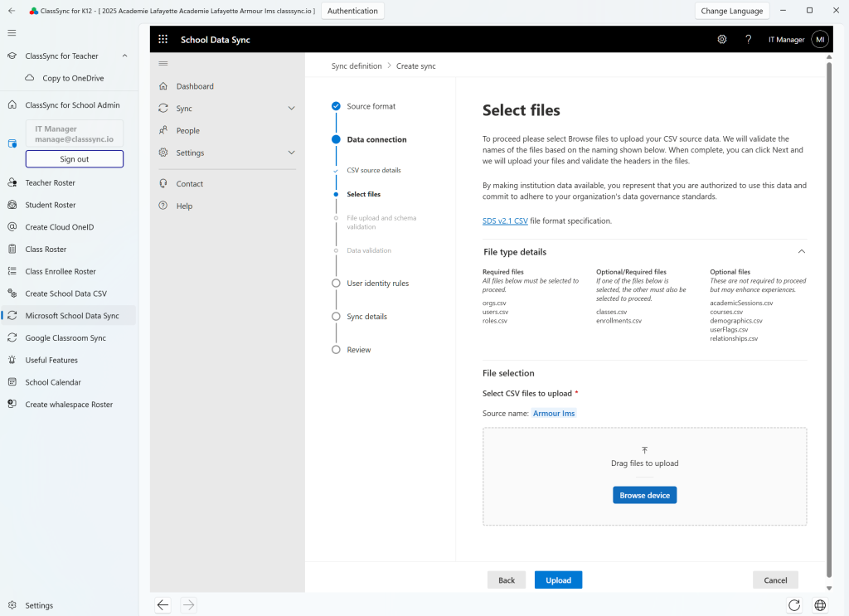Select Microsoft School Data Sync
This screenshot has height=616, width=849.
tap(68, 316)
